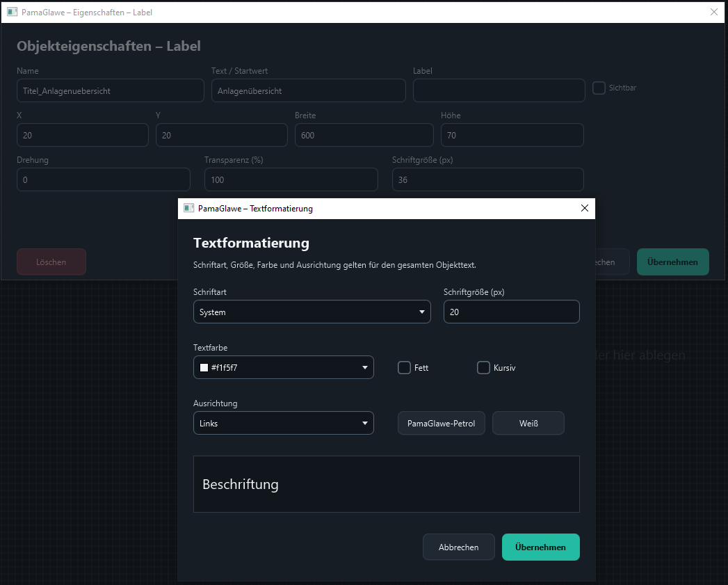Image resolution: width=728 pixels, height=585 pixels.
Task: Click Übernehmen in Textformatierung dialog
Action: pyautogui.click(x=541, y=547)
